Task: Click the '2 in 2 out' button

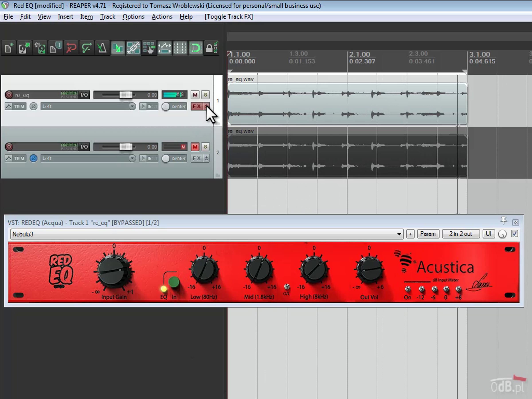Action: point(461,234)
